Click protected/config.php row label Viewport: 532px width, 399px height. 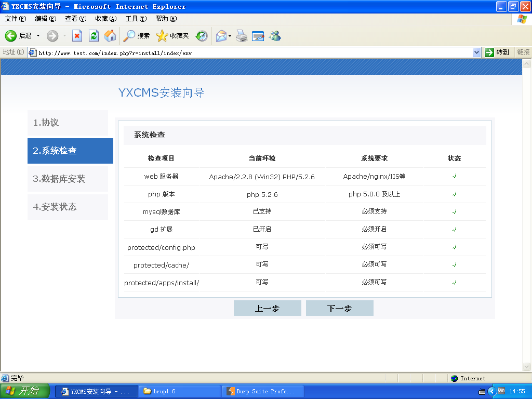click(x=161, y=247)
